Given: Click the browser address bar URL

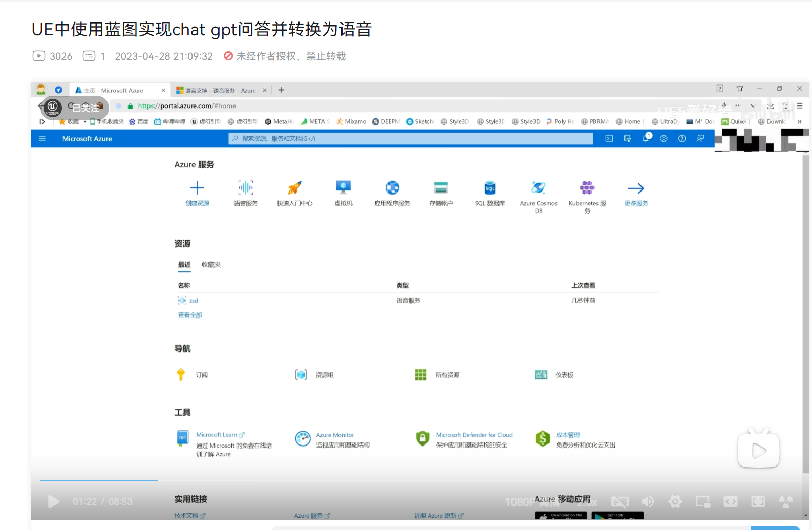Looking at the screenshot, I should point(187,106).
